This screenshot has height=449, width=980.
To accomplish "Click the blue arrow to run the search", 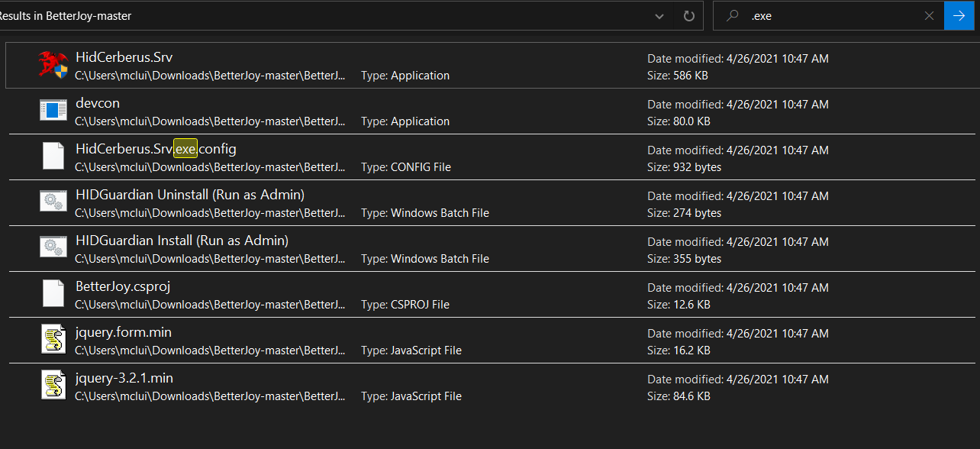I will click(x=959, y=15).
